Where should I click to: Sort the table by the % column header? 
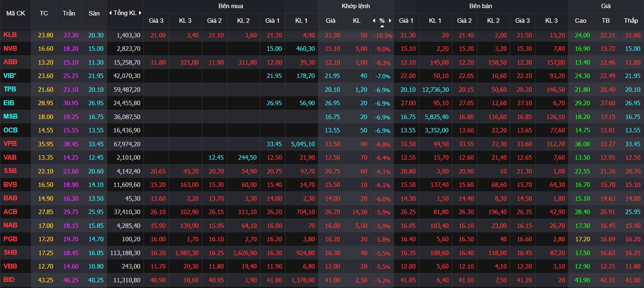point(382,20)
